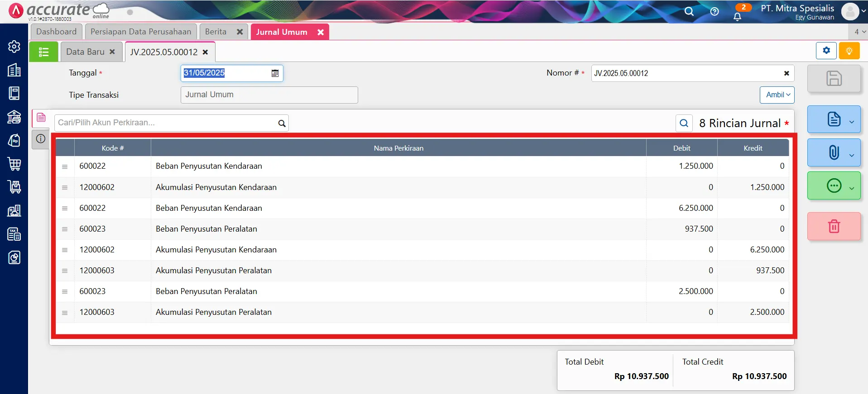Switch to the Dashboard tab
Image resolution: width=868 pixels, height=394 pixels.
(x=56, y=32)
